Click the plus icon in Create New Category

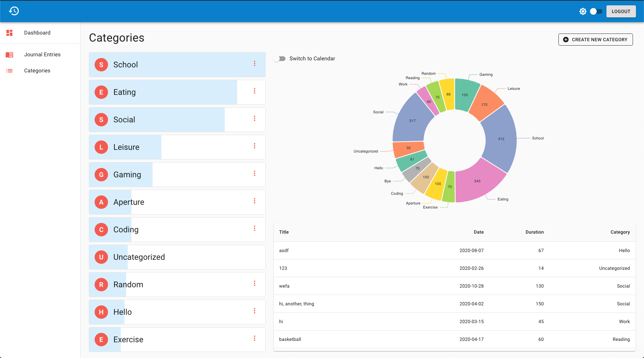pyautogui.click(x=566, y=40)
